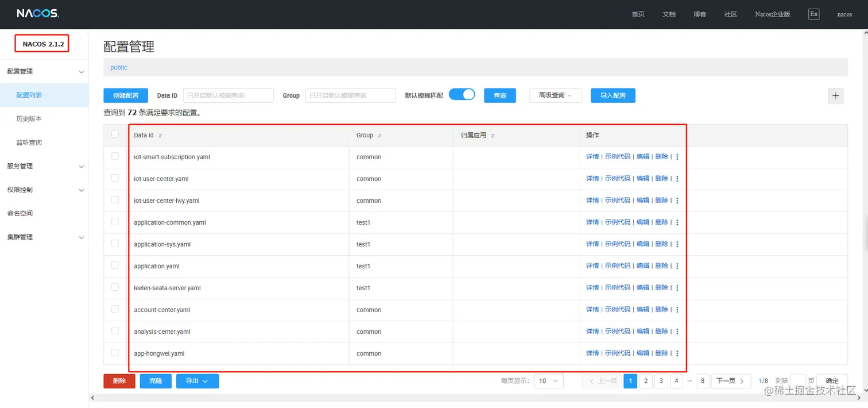
Task: Open more actions for app-hongwei.yaml
Action: (x=677, y=353)
